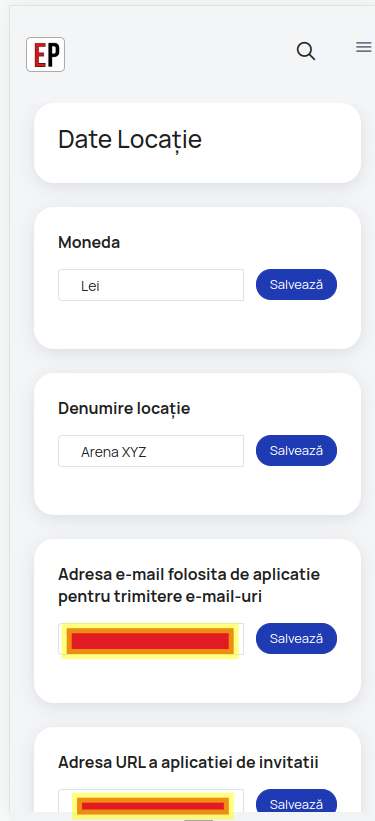Click the Date Locație page heading
375x821 pixels.
(130, 140)
